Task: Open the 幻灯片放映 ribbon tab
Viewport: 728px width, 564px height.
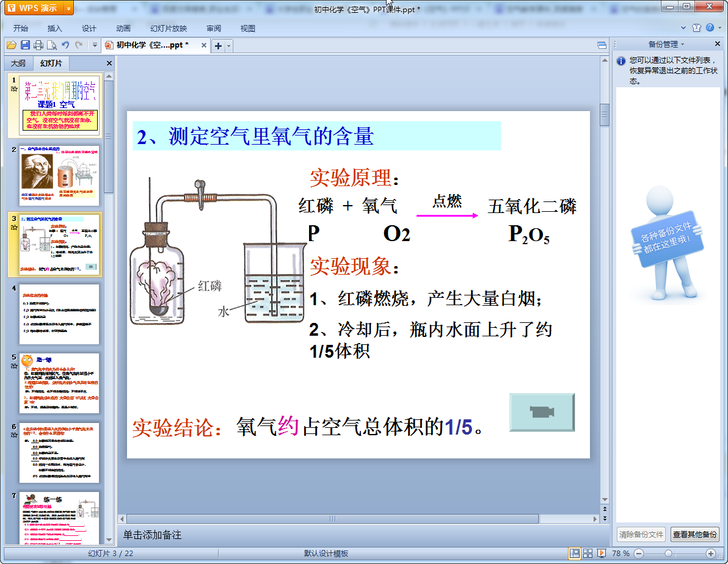Action: (x=169, y=29)
